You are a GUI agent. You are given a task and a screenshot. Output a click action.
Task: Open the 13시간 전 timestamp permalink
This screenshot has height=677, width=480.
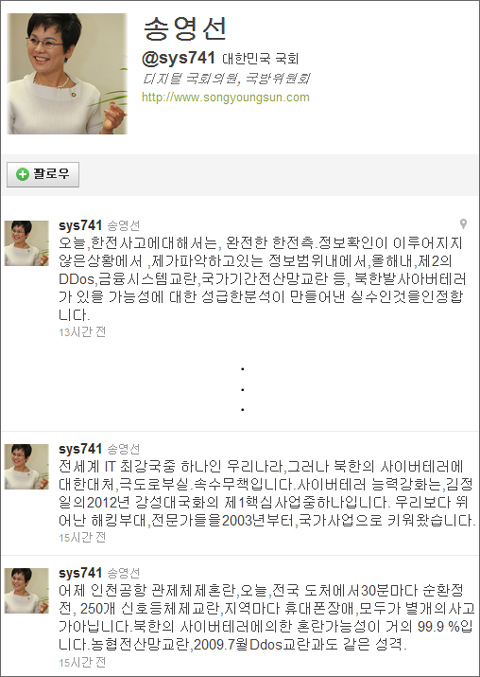82,332
